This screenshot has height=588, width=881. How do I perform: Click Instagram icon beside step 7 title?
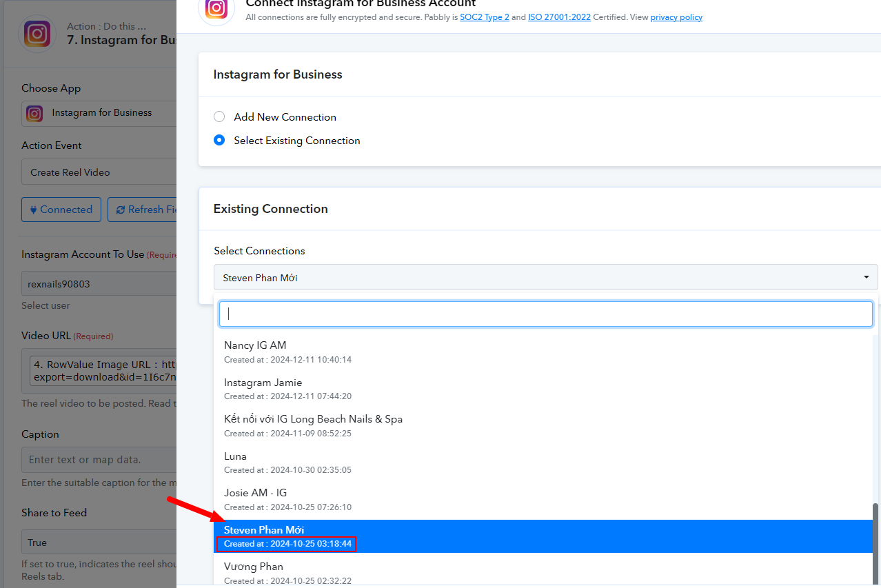37,34
